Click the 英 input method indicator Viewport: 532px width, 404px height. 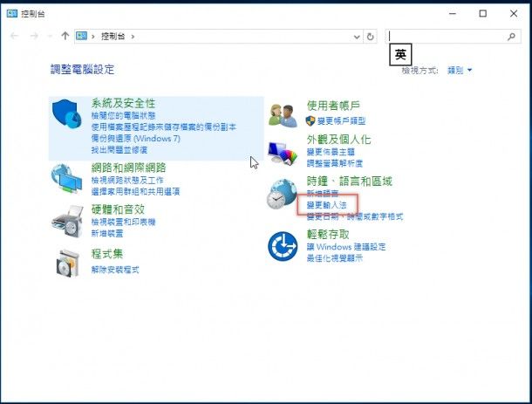click(400, 54)
